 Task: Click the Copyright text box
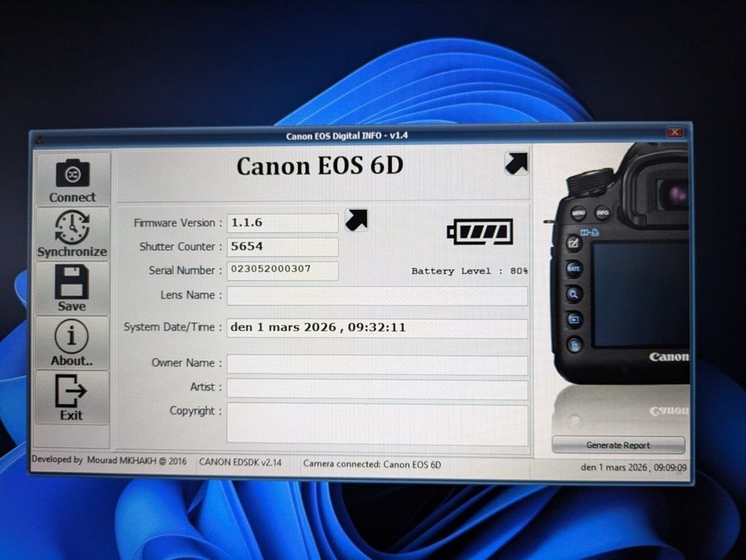pos(377,423)
